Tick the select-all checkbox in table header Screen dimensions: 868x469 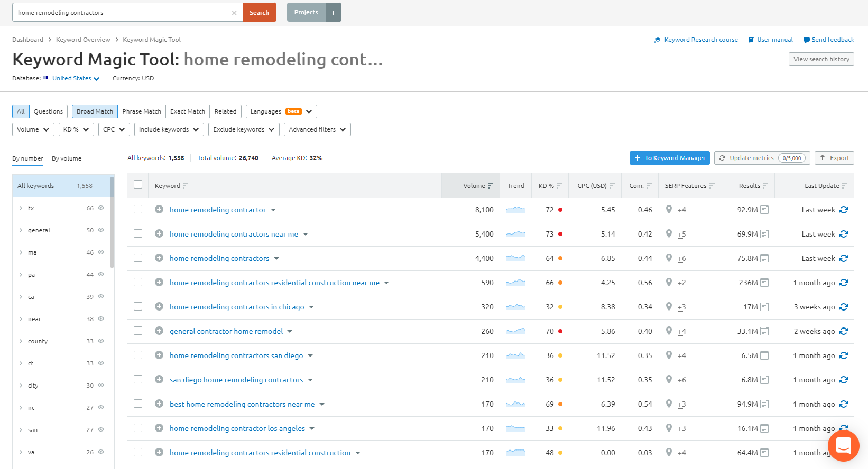click(x=138, y=185)
